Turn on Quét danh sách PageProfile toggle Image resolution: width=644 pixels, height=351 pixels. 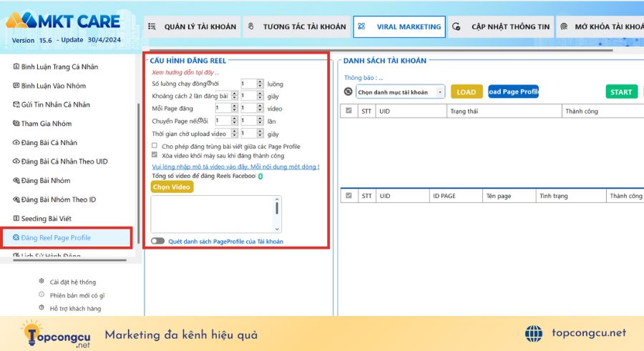coord(157,241)
